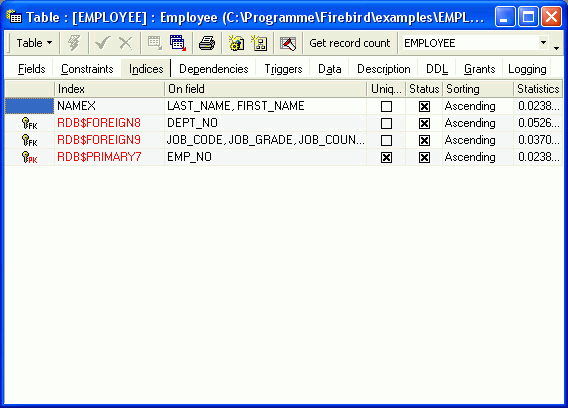Click the table grid icon with red arrow
The height and width of the screenshot is (408, 568).
[178, 43]
